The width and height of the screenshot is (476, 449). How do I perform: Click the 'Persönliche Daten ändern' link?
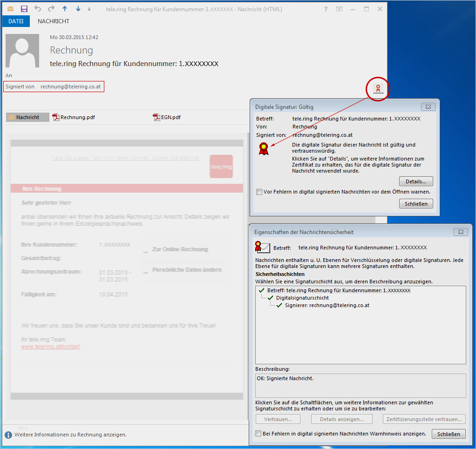click(187, 269)
